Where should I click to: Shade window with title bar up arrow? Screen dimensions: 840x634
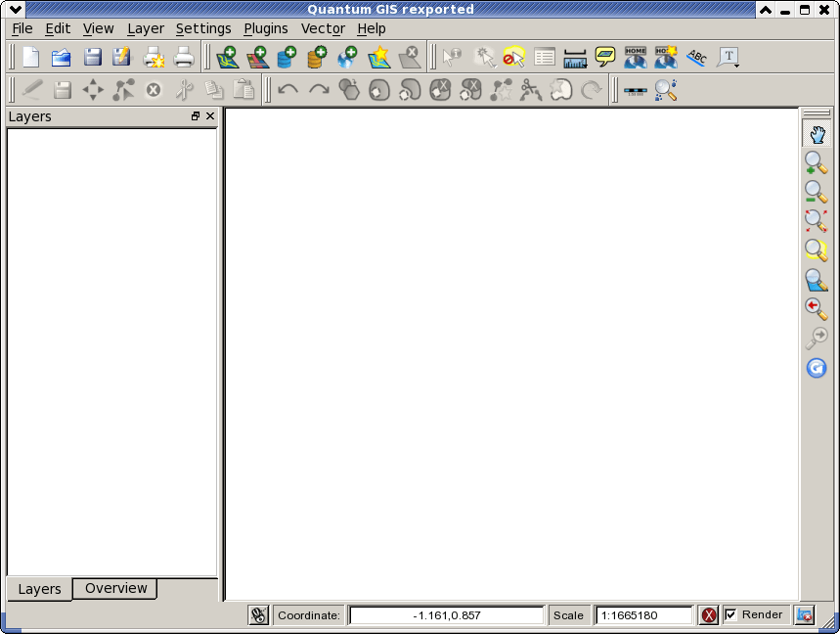pyautogui.click(x=766, y=10)
